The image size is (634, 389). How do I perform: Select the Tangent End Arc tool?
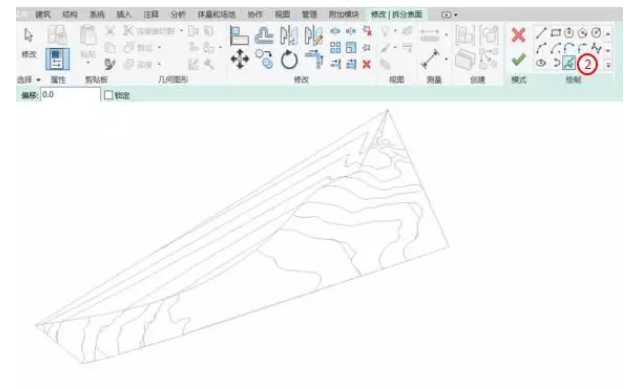click(x=569, y=48)
